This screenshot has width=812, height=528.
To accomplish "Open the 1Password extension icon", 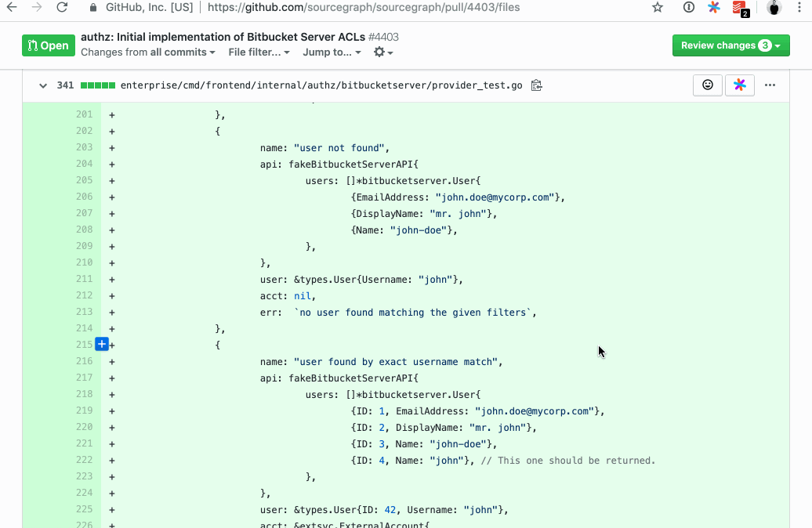I will pos(688,7).
